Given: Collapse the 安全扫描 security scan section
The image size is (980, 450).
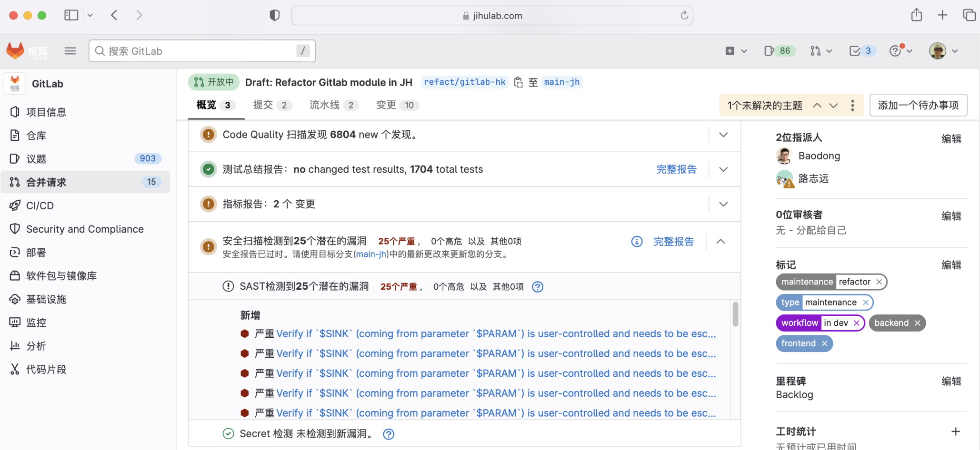Looking at the screenshot, I should pos(720,242).
